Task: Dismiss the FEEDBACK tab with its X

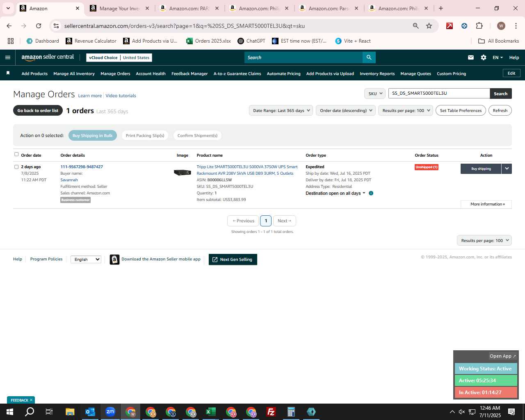Action: click(31, 400)
